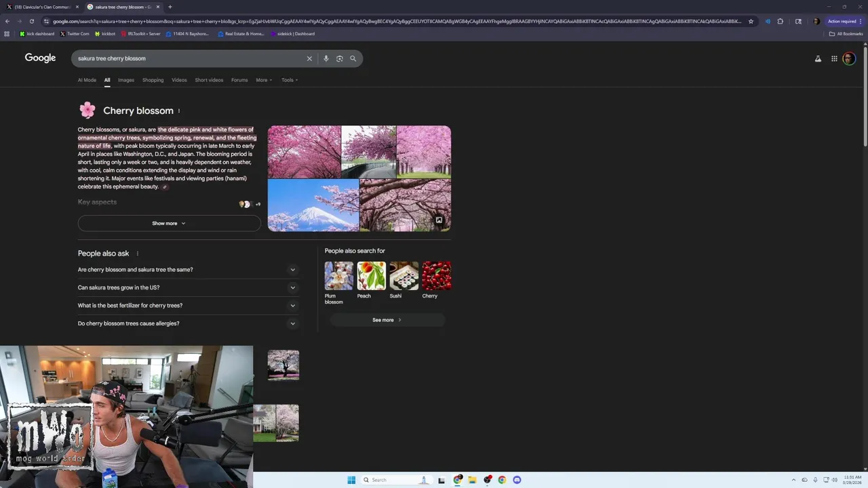The width and height of the screenshot is (868, 488).
Task: Click the magnifier search submit icon
Action: coord(353,58)
